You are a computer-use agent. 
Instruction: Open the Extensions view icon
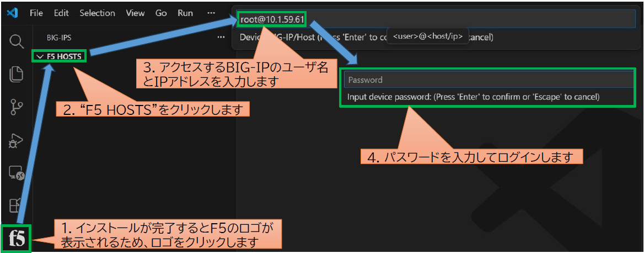15,205
